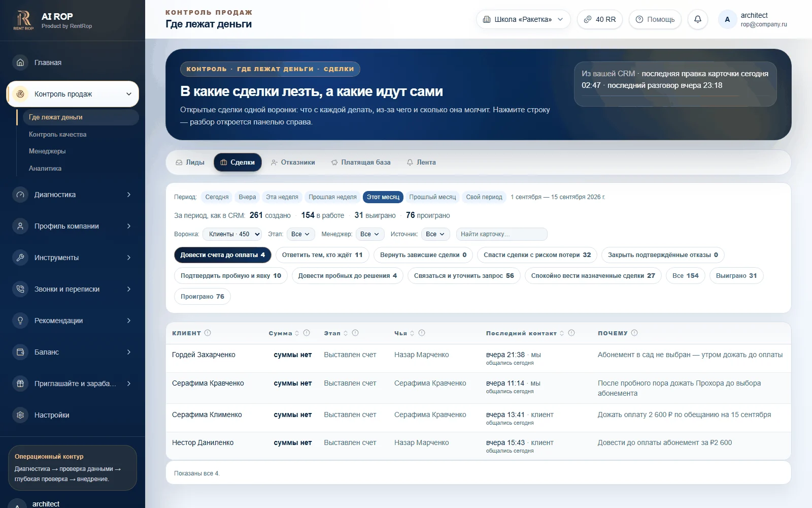Click the AI ROP logo
Image resolution: width=812 pixels, height=508 pixels.
click(x=23, y=20)
